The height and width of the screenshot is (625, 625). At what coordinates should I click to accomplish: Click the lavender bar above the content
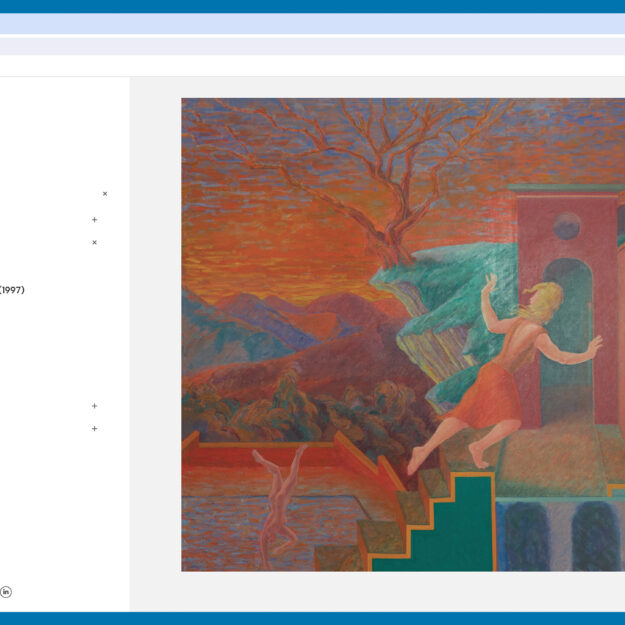(312, 46)
